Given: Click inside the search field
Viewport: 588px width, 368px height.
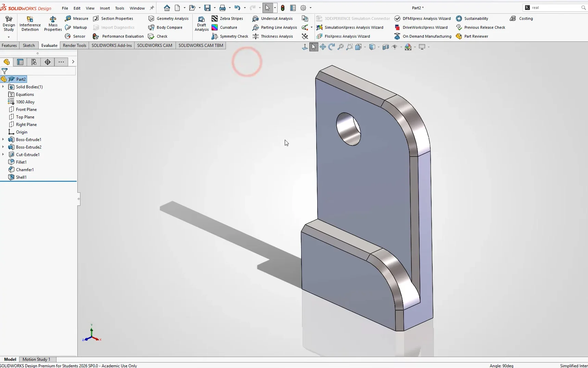Looking at the screenshot, I should tap(554, 8).
